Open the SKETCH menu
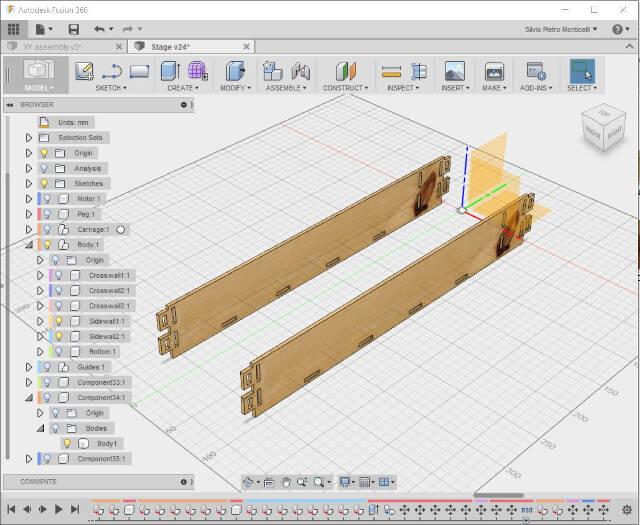 (111, 88)
